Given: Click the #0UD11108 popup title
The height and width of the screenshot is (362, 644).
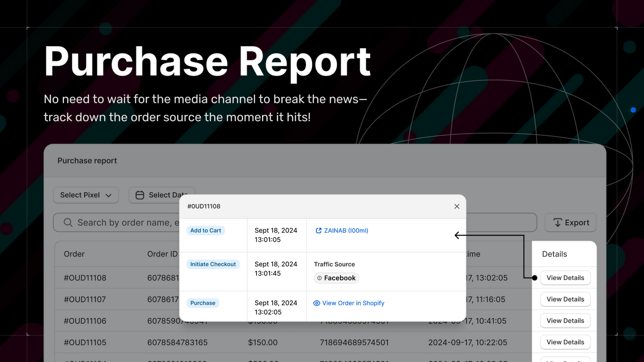Looking at the screenshot, I should (204, 206).
